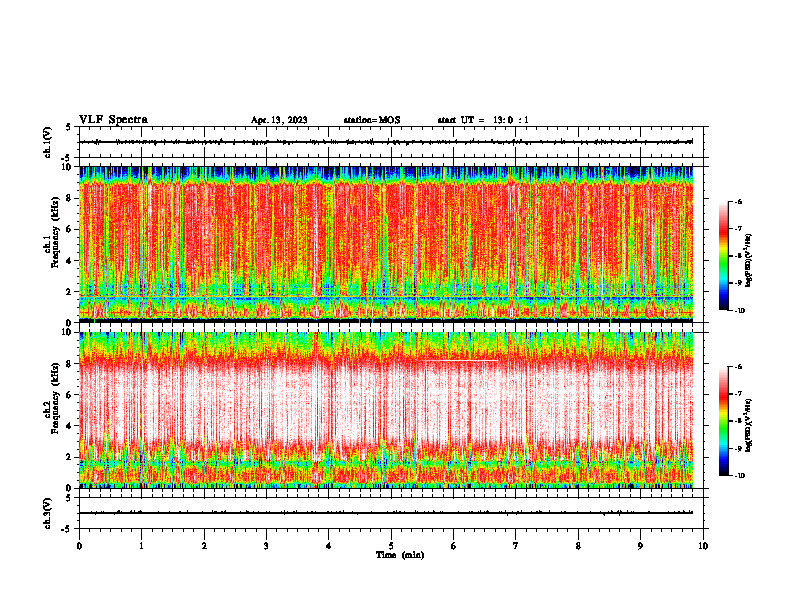Click time axis tick label '0'
Screen dimensions: 792x612
point(79,546)
